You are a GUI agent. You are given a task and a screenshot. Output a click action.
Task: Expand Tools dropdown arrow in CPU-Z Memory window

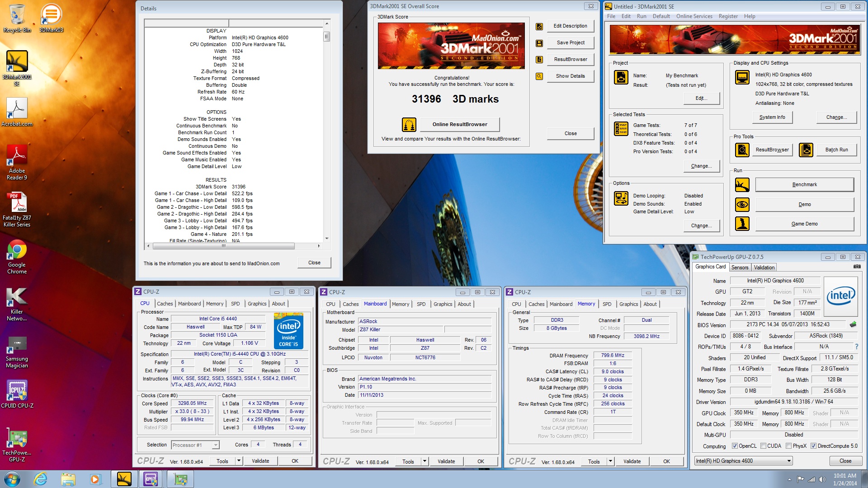[610, 461]
